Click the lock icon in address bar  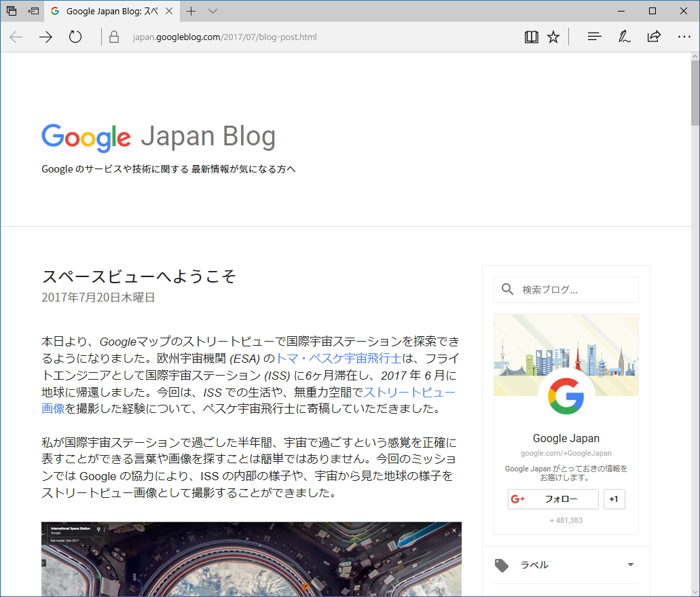[x=113, y=36]
